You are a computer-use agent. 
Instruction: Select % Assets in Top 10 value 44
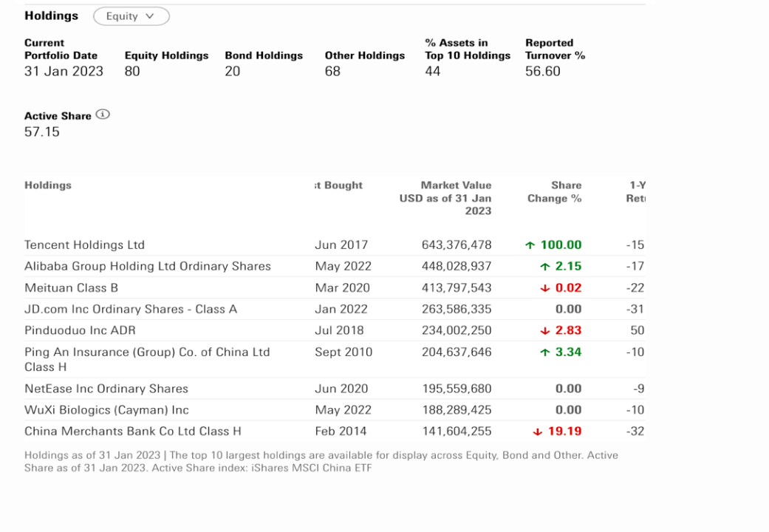[x=433, y=71]
